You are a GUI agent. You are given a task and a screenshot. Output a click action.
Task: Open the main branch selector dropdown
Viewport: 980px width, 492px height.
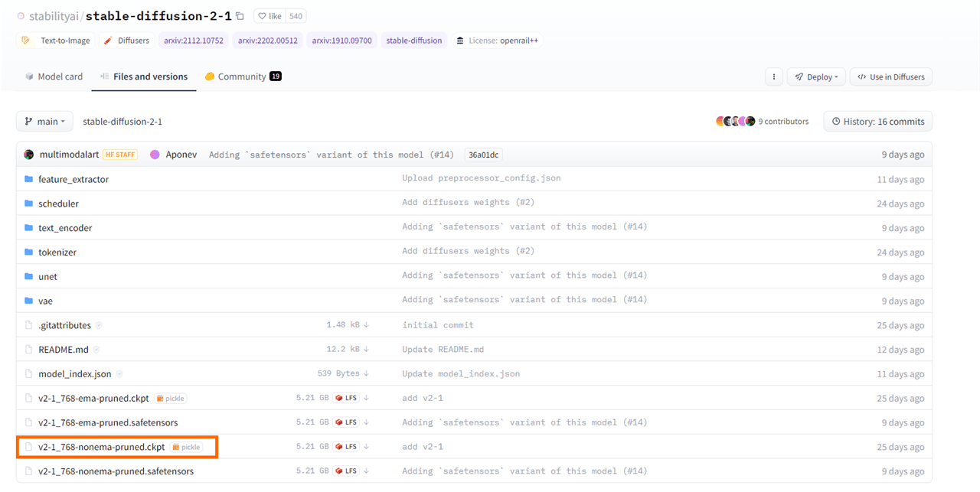[x=44, y=122]
